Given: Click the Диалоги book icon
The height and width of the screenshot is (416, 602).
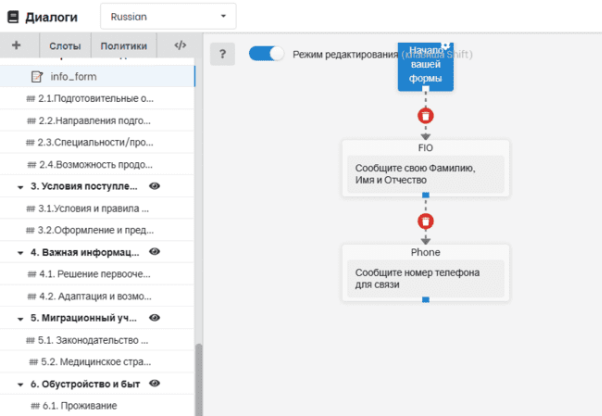Looking at the screenshot, I should (x=13, y=17).
